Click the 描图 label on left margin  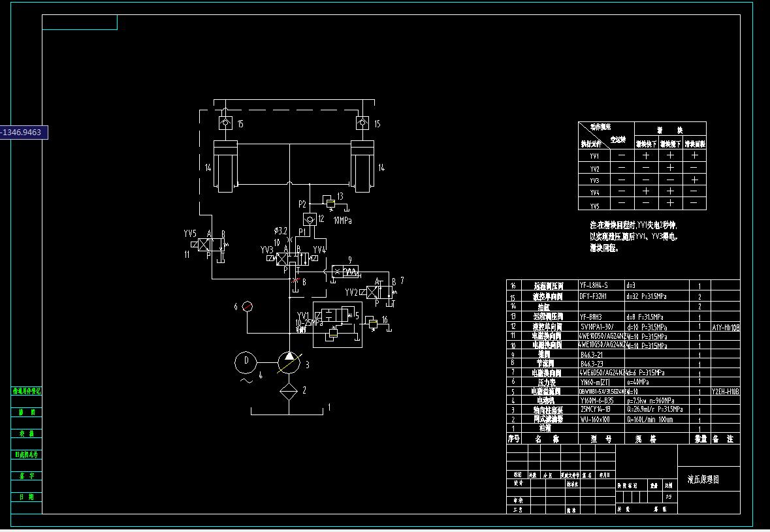pos(26,412)
